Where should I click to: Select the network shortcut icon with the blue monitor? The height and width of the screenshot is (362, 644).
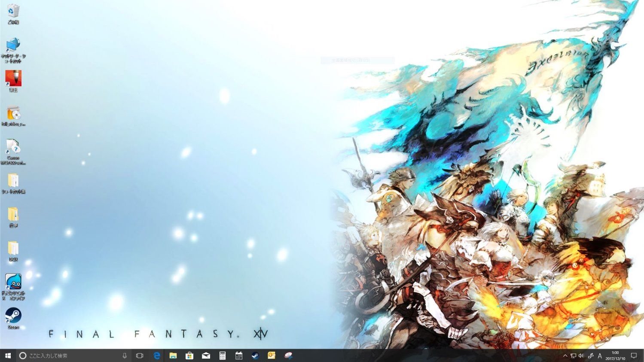point(13,50)
